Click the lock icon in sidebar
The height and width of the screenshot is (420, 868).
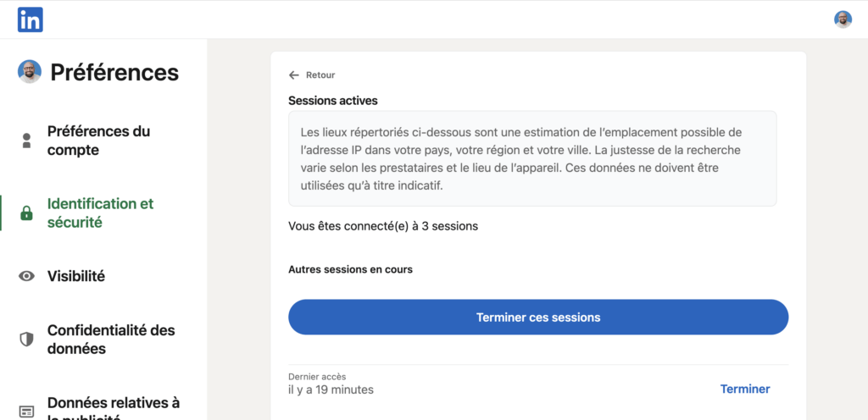pyautogui.click(x=27, y=213)
